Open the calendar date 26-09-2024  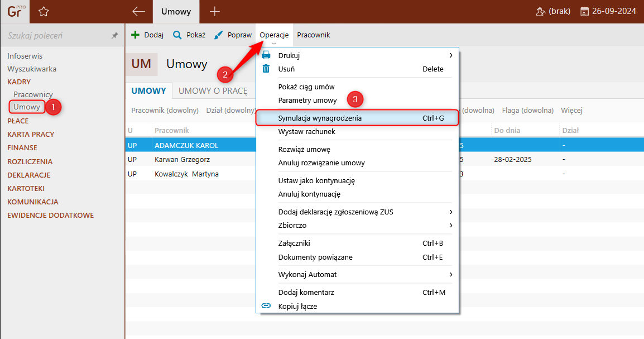pos(608,12)
